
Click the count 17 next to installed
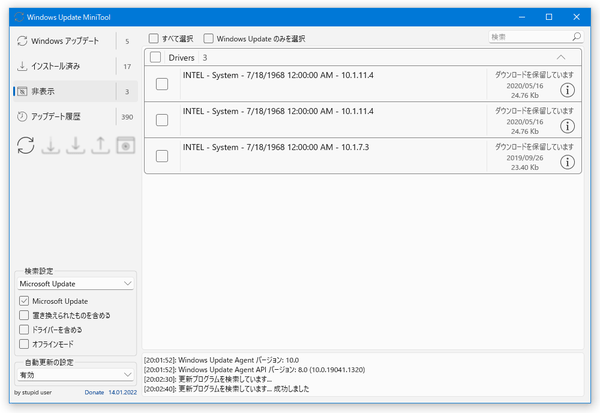click(x=127, y=67)
